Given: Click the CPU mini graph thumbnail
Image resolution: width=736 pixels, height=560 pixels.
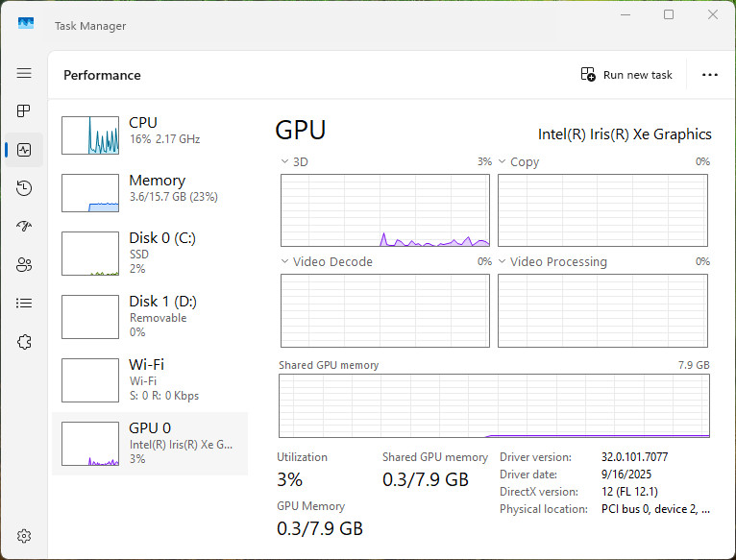Looking at the screenshot, I should [x=90, y=135].
